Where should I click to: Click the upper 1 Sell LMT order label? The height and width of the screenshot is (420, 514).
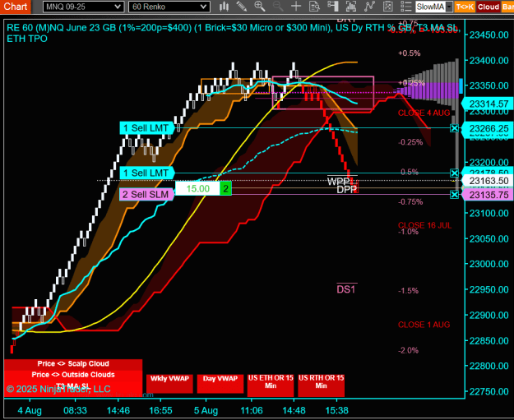pos(147,128)
